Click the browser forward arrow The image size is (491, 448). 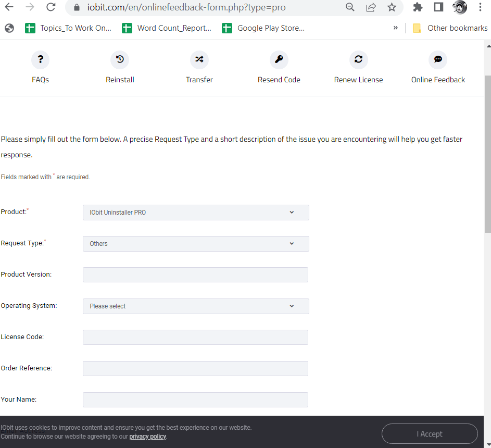[30, 7]
